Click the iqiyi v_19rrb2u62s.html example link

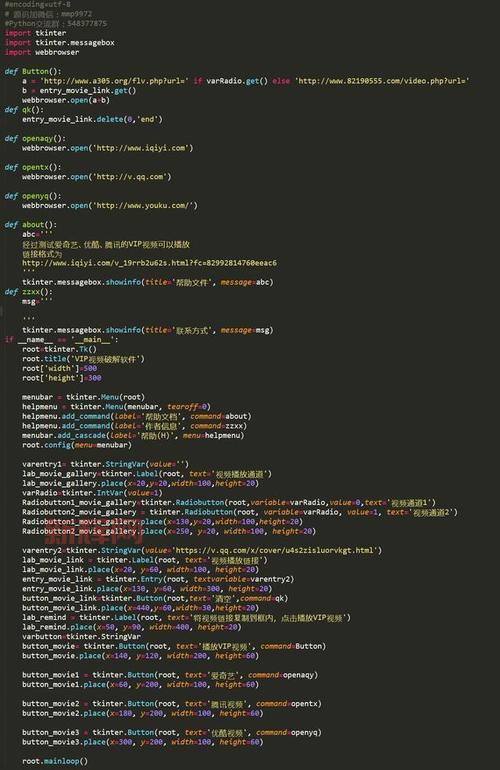coord(149,263)
